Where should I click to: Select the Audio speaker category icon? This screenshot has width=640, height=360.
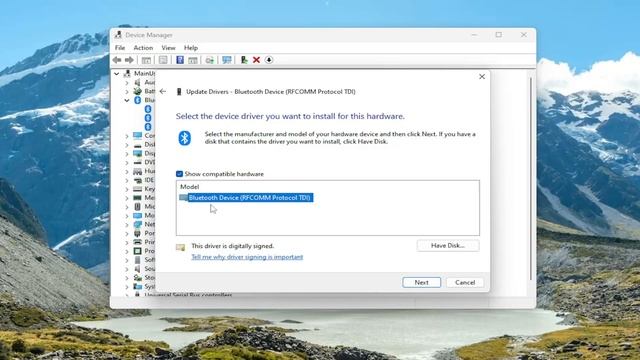pyautogui.click(x=138, y=82)
